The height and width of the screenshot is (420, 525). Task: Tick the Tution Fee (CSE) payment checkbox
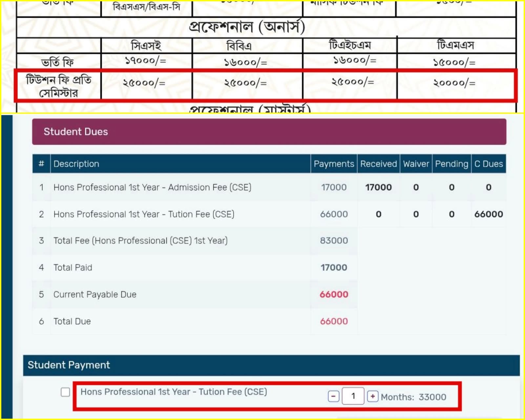tap(65, 392)
